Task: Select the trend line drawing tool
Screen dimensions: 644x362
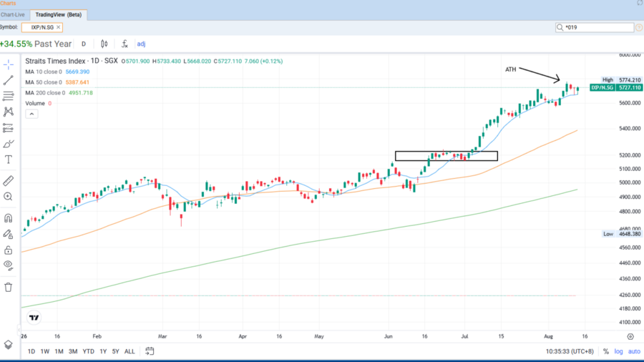Action: [8, 80]
